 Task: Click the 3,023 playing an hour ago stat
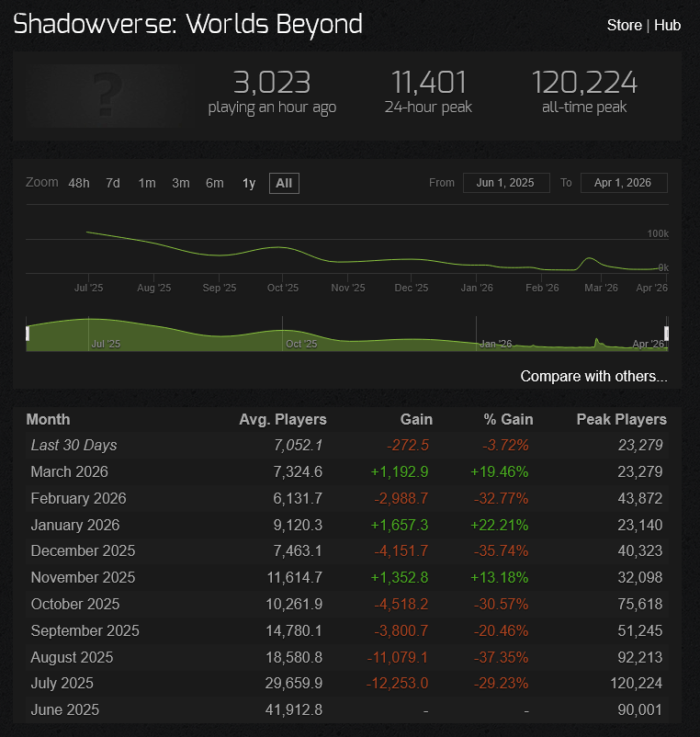pos(272,92)
